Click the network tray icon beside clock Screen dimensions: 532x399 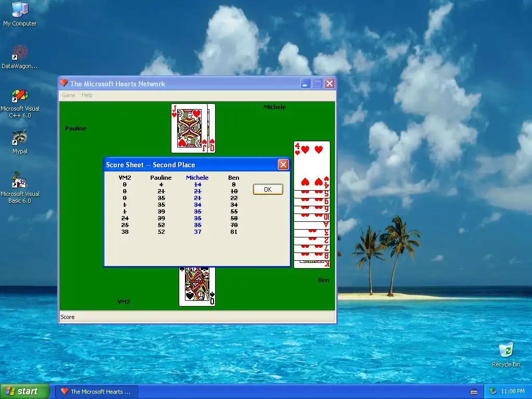pyautogui.click(x=493, y=391)
